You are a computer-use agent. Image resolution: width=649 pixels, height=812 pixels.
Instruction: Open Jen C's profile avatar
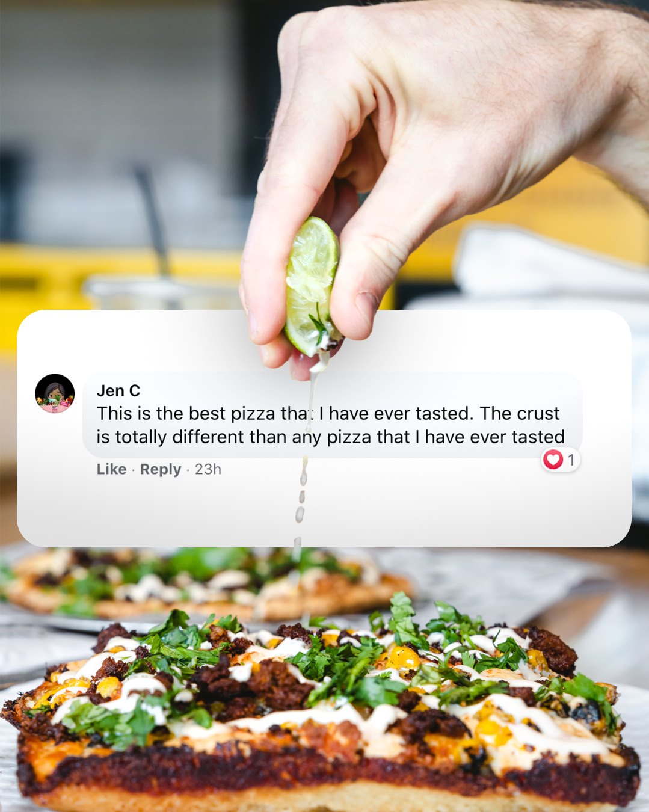pos(55,393)
